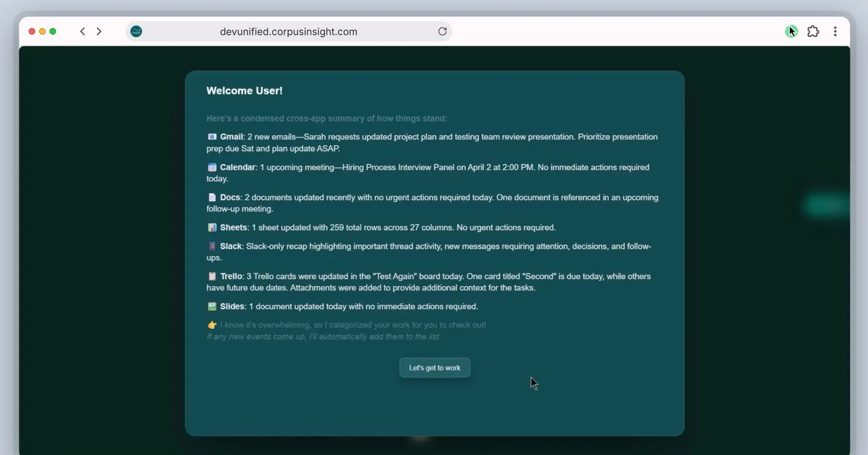The image size is (868, 455).
Task: Click the pointing hand emoji
Action: point(212,325)
